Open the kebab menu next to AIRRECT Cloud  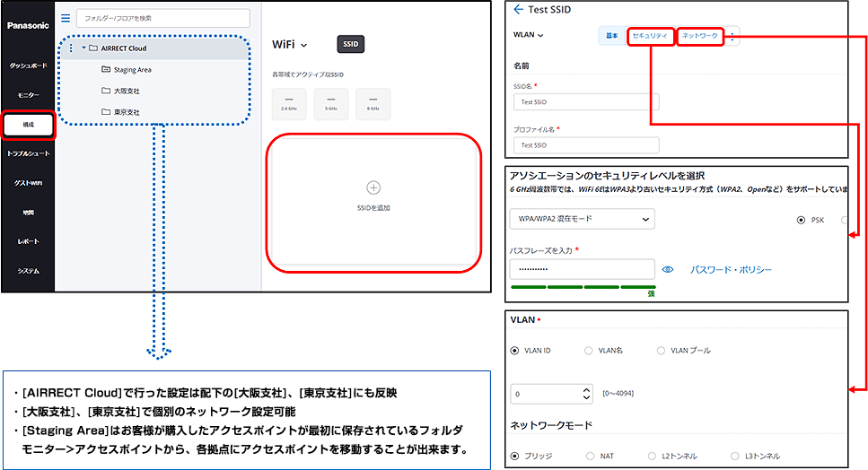point(71,48)
